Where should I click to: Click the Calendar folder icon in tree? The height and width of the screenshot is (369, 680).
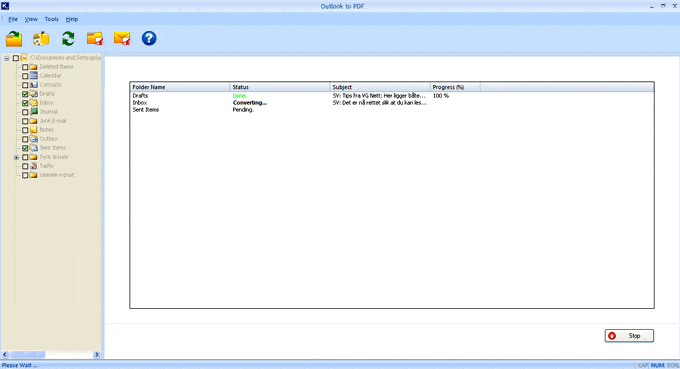(33, 75)
